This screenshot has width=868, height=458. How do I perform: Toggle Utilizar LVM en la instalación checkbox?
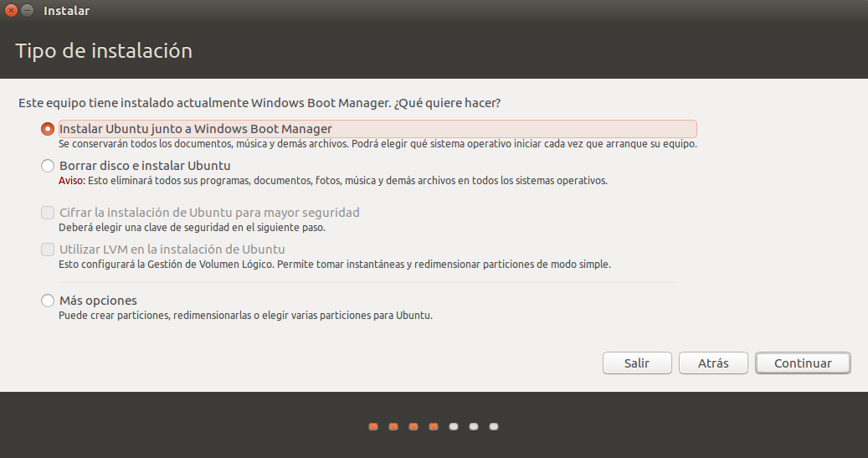tap(48, 250)
